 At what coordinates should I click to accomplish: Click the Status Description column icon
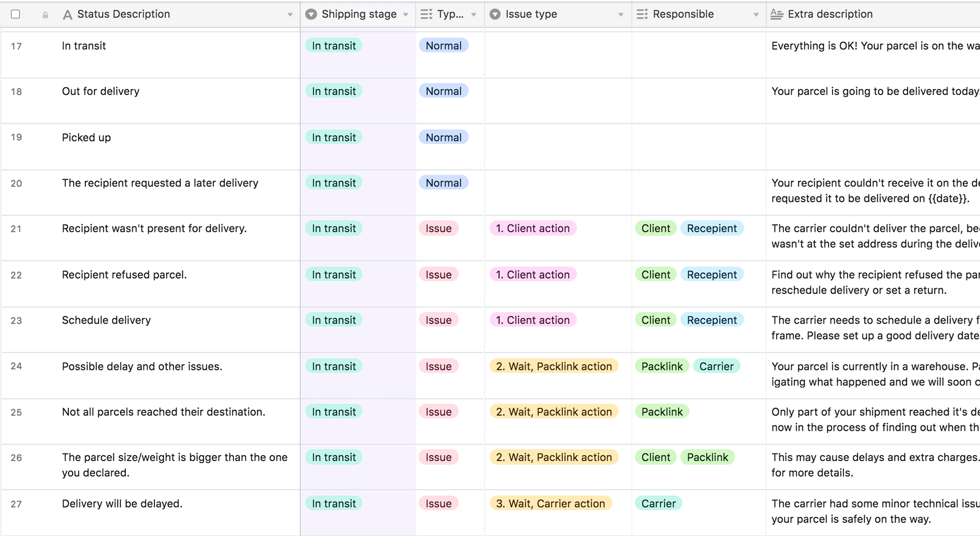click(66, 14)
